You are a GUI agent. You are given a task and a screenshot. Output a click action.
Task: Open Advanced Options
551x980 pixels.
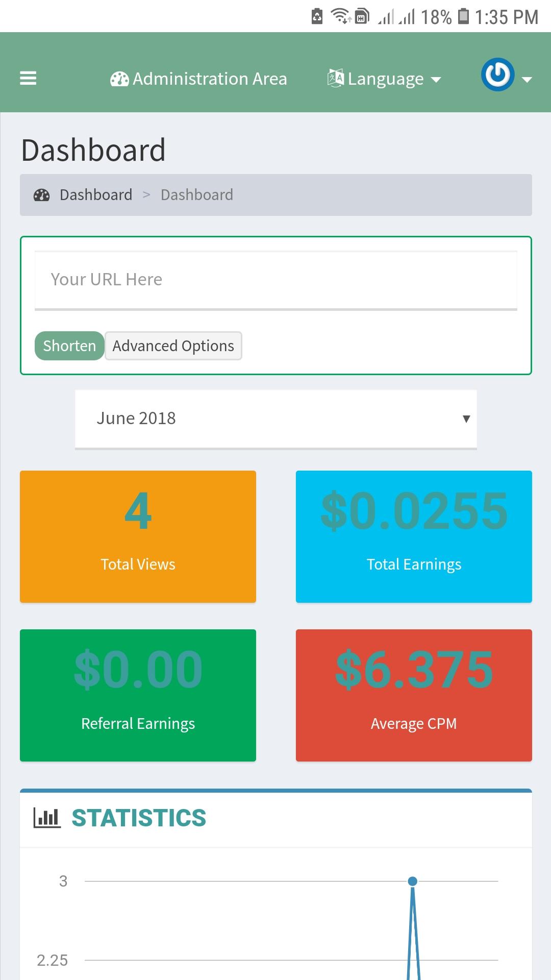(173, 346)
